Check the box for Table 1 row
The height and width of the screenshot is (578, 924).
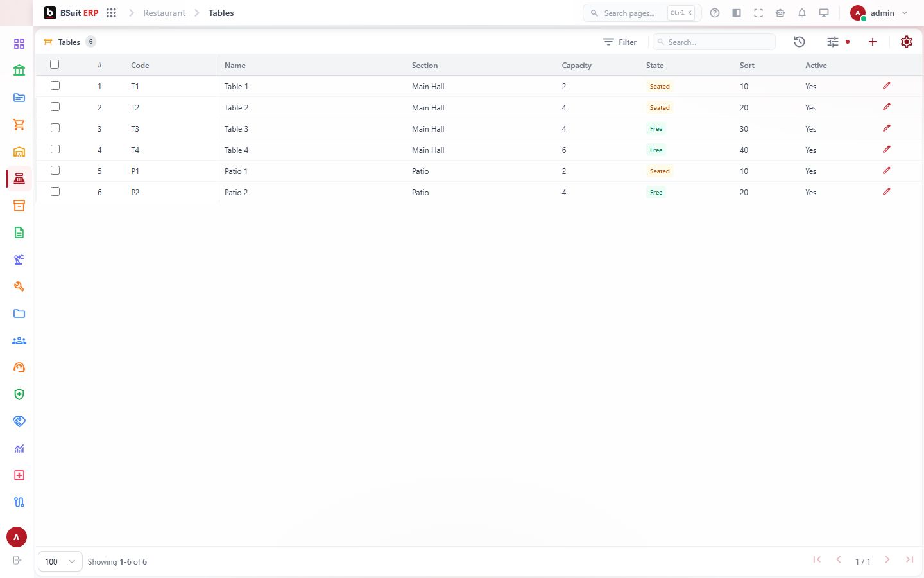(x=55, y=85)
